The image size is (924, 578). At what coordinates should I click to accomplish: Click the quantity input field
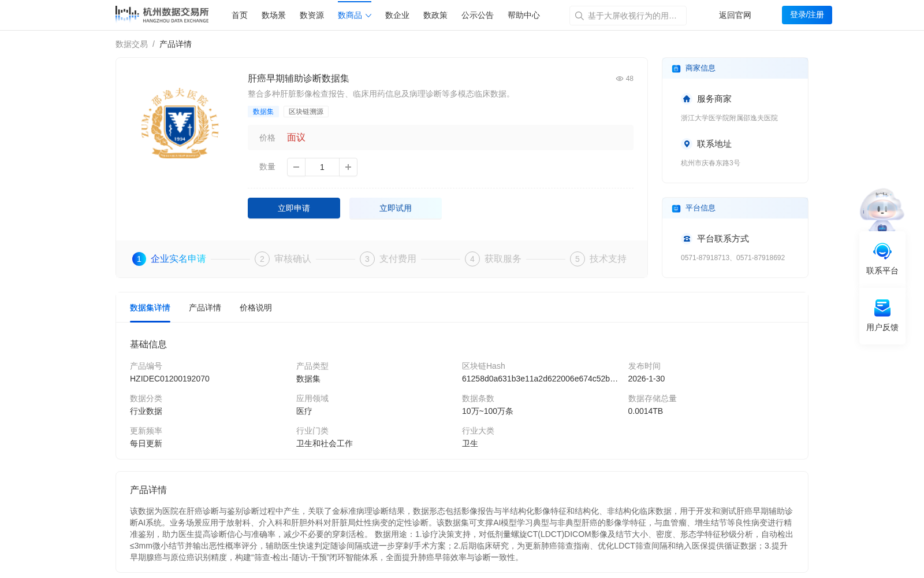coord(322,167)
